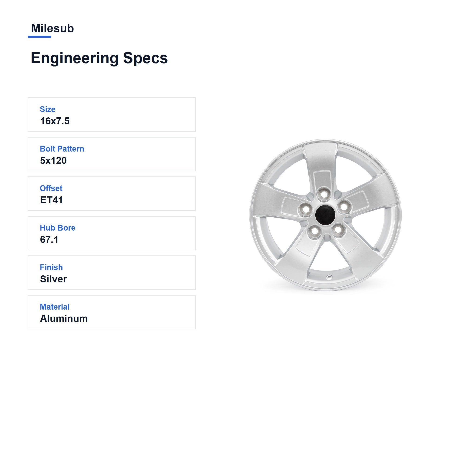
Task: Click the Bolt Pattern label
Action: click(62, 149)
